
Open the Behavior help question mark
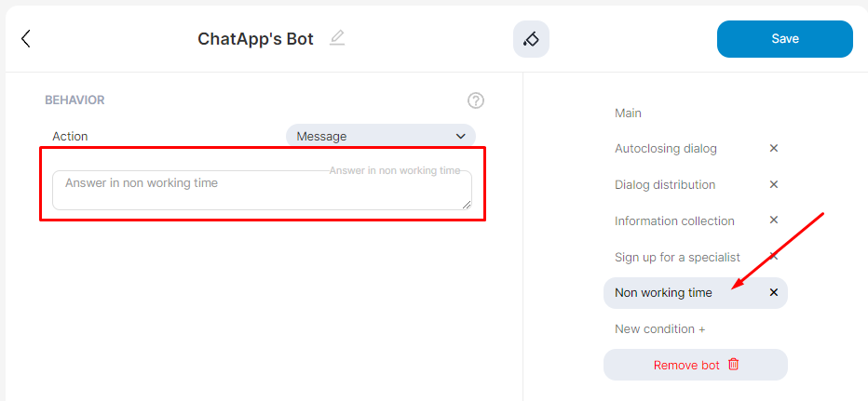tap(476, 100)
